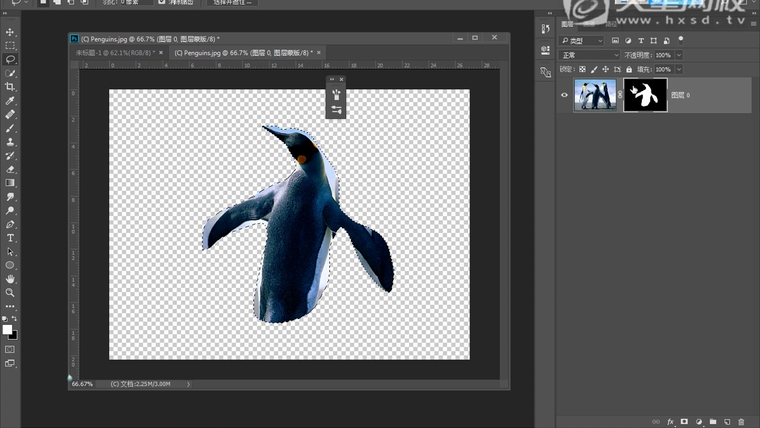The width and height of the screenshot is (760, 428).
Task: Select the Eyedropper tool
Action: (10, 102)
